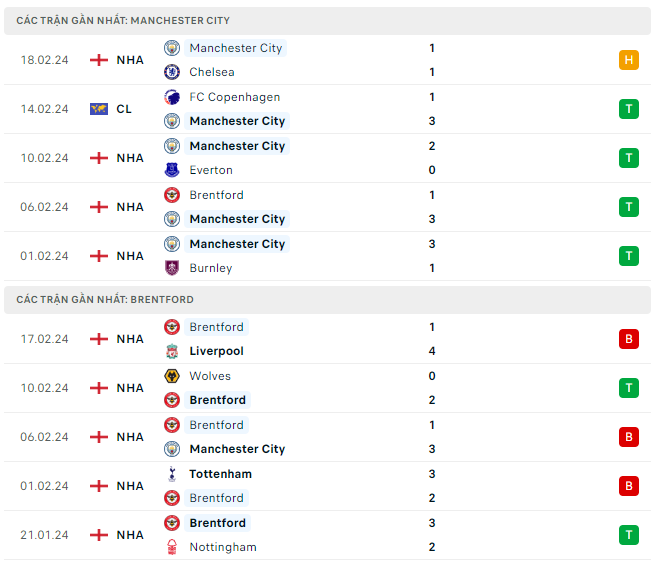Click the Manchester City recent matches header
Image resolution: width=657 pixels, height=565 pixels.
[x=123, y=20]
